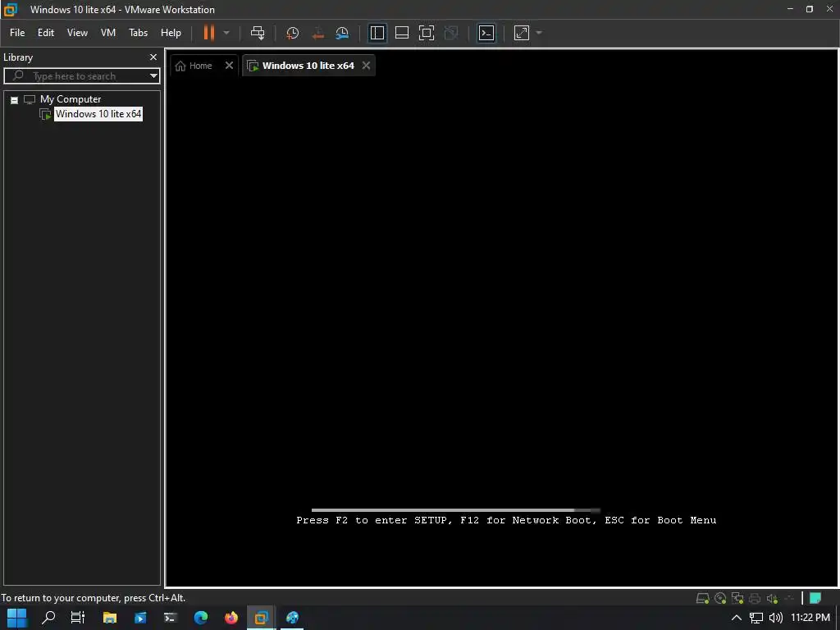Click the USB device status icon
The image size is (840, 630).
pyautogui.click(x=789, y=598)
